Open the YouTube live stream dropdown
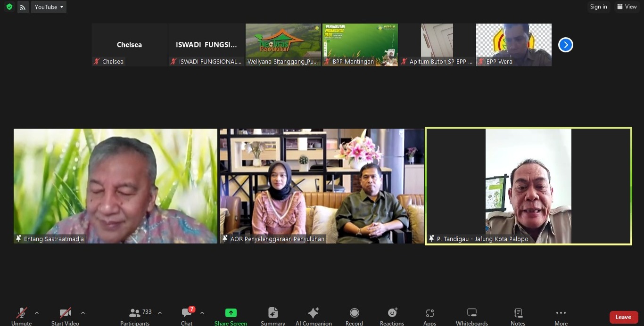 [x=49, y=7]
